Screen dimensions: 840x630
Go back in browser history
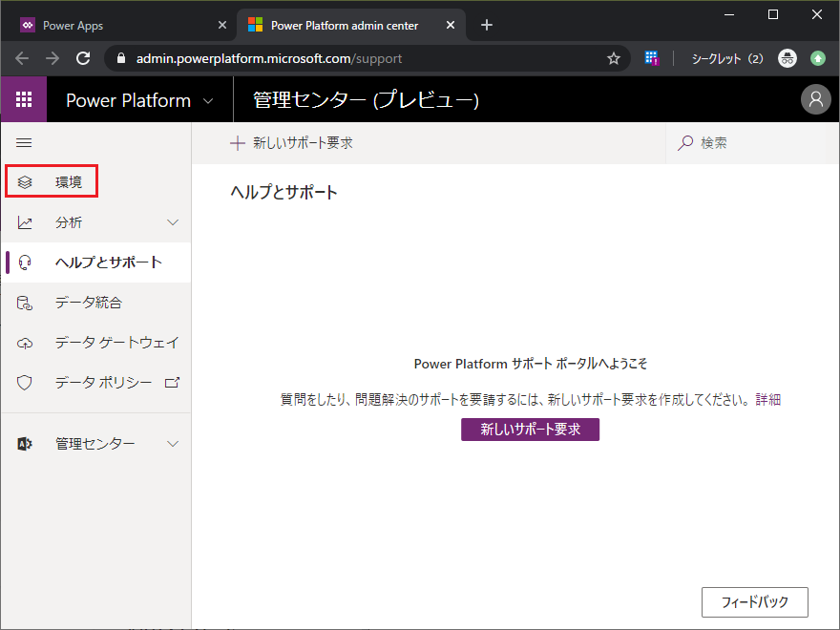[22, 58]
